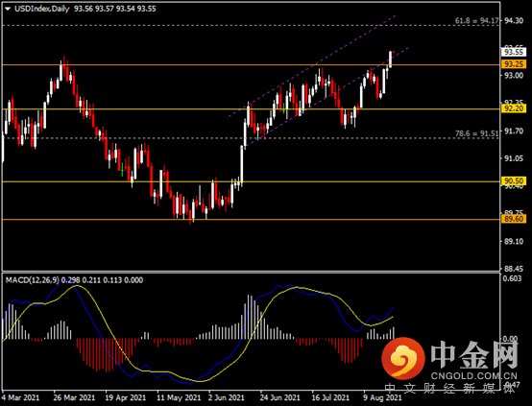Click the 11 May 2021 date label
Screen dimensions: 532x406
[179, 397]
